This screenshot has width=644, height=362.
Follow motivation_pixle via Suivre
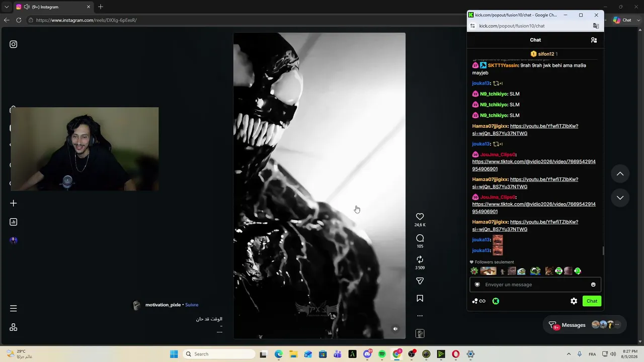pyautogui.click(x=192, y=305)
